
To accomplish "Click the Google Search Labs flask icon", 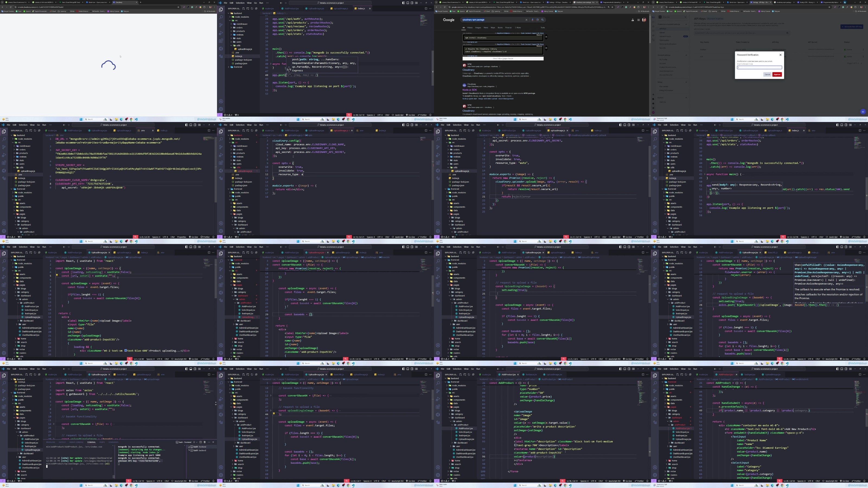I will tap(633, 20).
